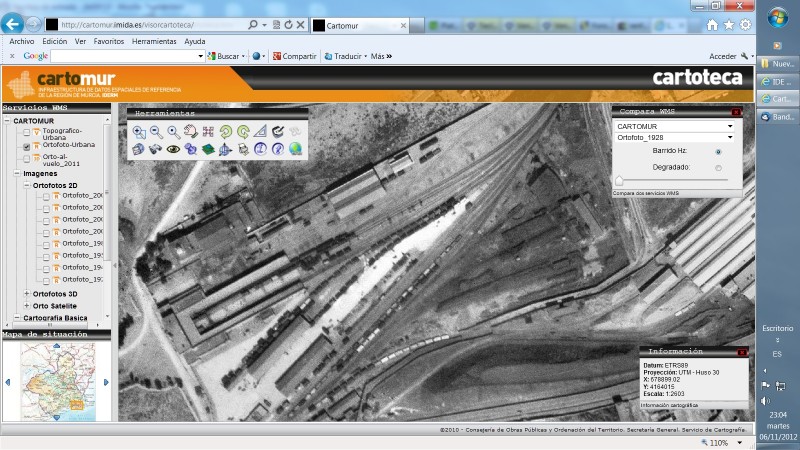Open the Ortofoto_1928 layer dropdown
800x450 pixels.
pyautogui.click(x=674, y=137)
